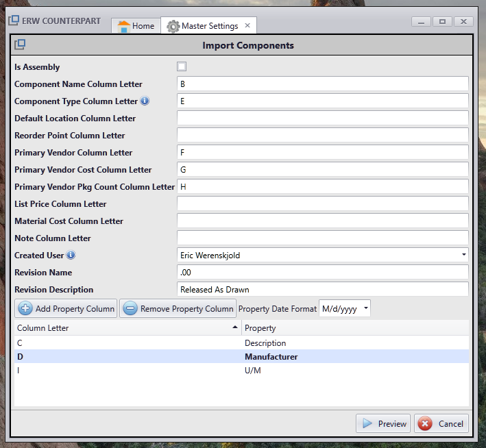486x448 pixels.
Task: Click the Add Property Column plus icon
Action: pos(25,308)
